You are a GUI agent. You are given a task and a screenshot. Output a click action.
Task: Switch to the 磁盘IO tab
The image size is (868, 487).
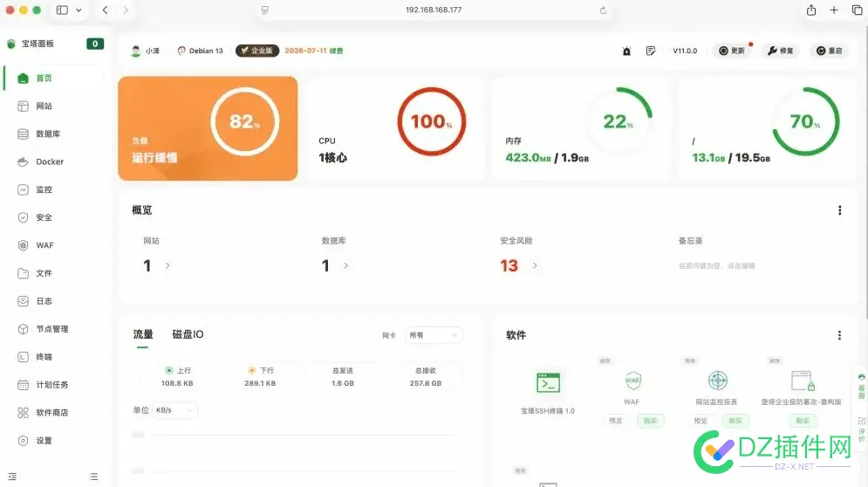click(188, 334)
